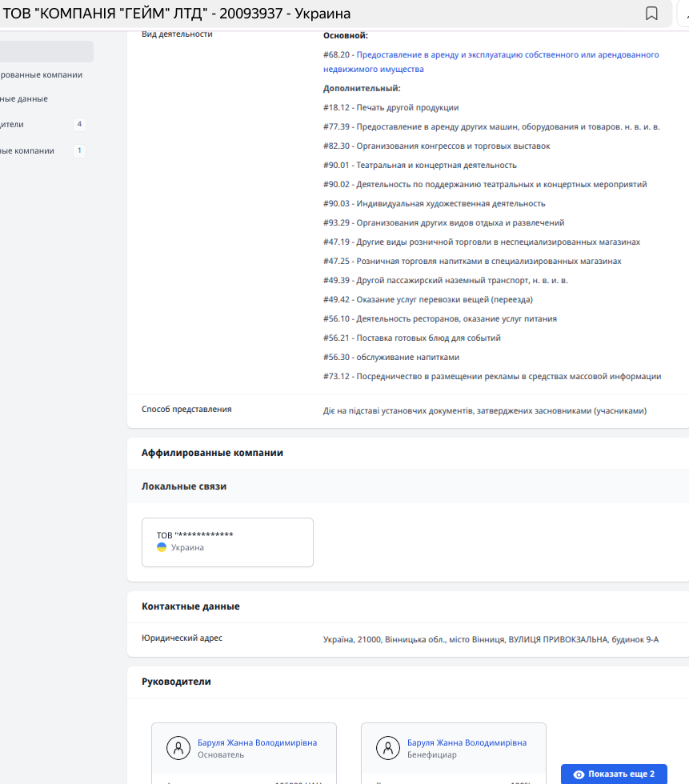689x784 pixels.
Task: Open founder Баруля Жанна Володимирівна profile link
Action: (x=257, y=742)
